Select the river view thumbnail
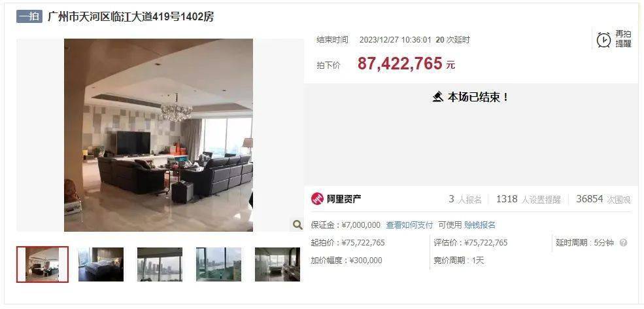 pyautogui.click(x=218, y=264)
